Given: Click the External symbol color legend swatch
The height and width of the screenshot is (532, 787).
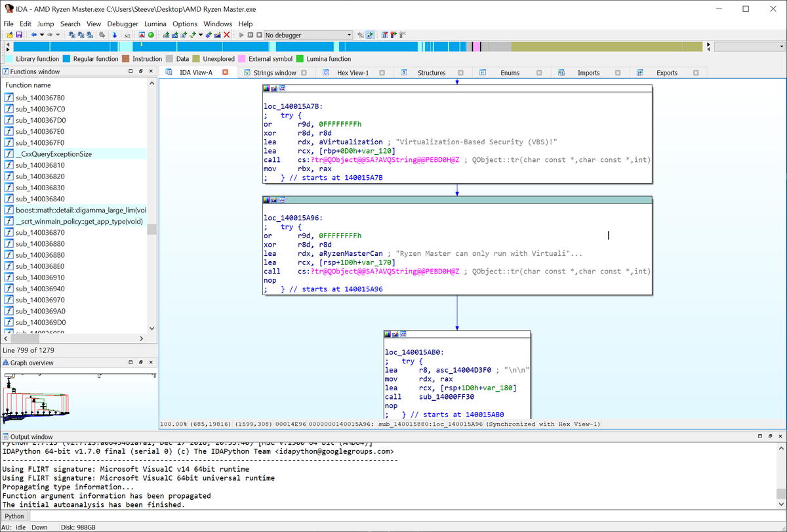Looking at the screenshot, I should click(242, 59).
